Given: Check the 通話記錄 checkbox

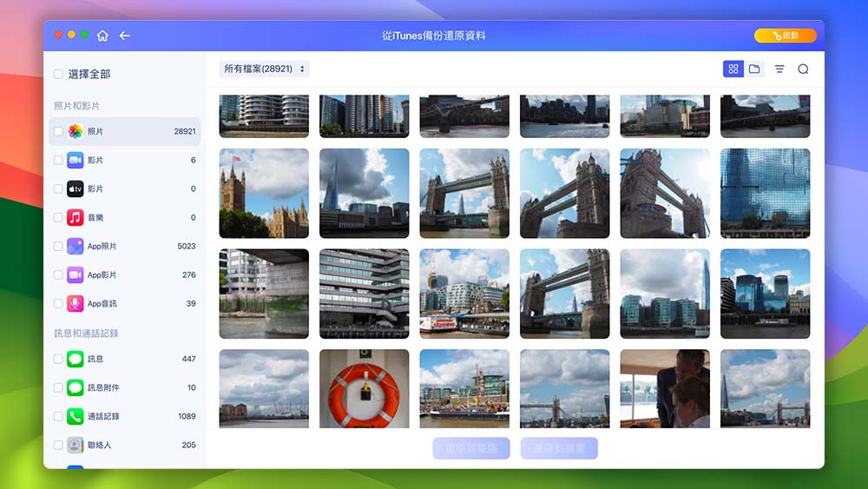Looking at the screenshot, I should coord(58,416).
